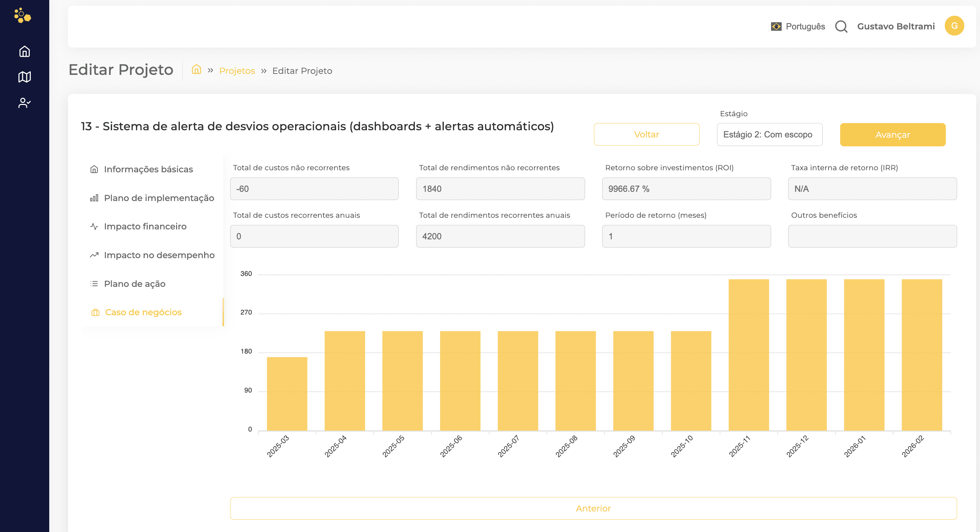The image size is (980, 532).
Task: Click the yellow G user avatar
Action: click(954, 26)
